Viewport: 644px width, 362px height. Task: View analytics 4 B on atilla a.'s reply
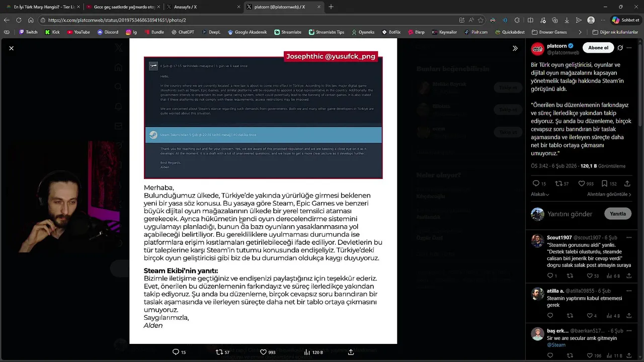613,316
